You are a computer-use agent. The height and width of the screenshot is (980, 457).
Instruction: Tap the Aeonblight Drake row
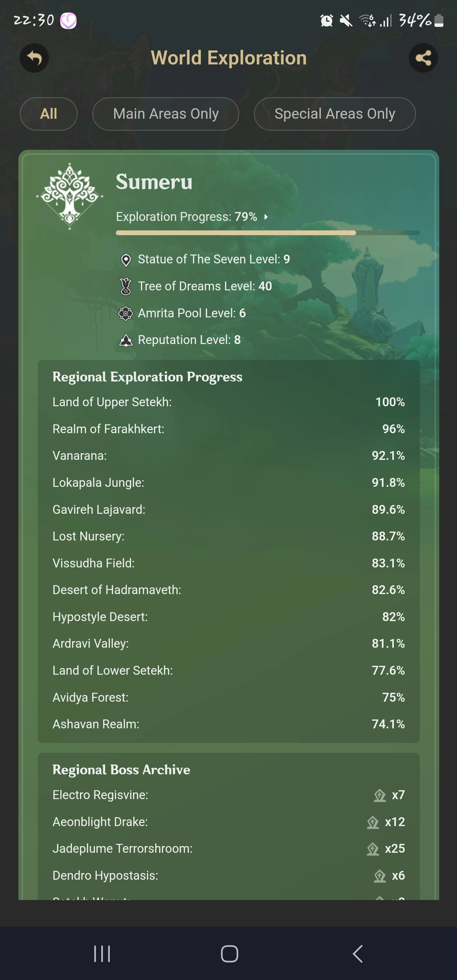228,822
